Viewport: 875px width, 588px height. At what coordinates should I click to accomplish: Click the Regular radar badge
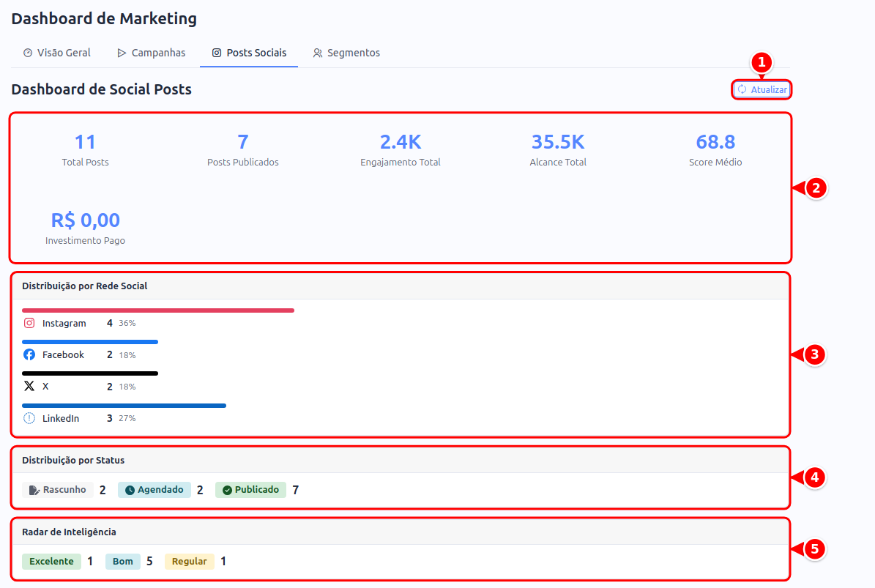(189, 561)
